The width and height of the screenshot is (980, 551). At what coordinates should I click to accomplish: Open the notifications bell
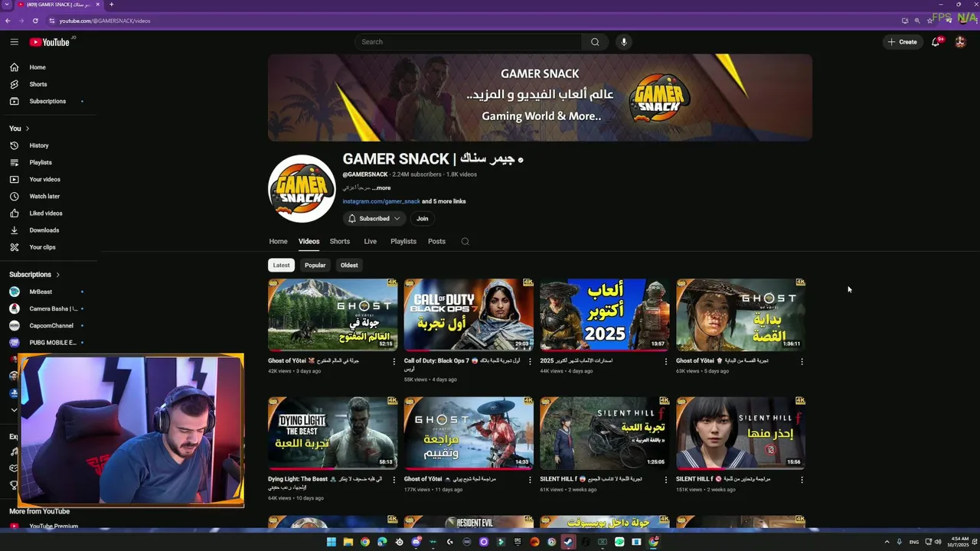936,42
